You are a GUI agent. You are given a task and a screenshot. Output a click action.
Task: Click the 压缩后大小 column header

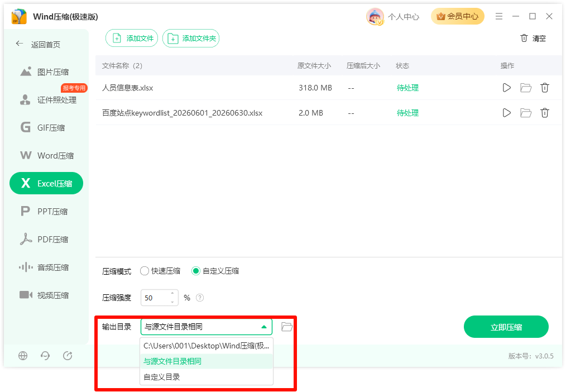point(363,66)
